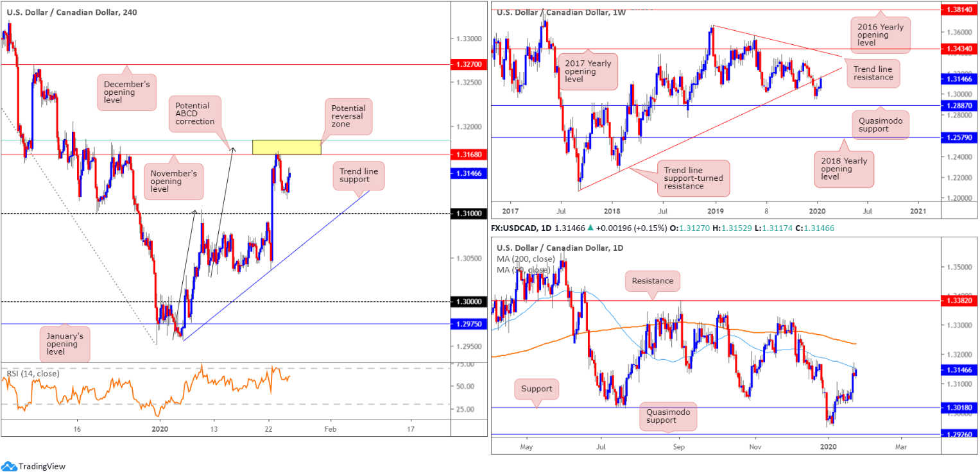
Task: Click the 25.00 RSI axis value
Action: tap(464, 409)
